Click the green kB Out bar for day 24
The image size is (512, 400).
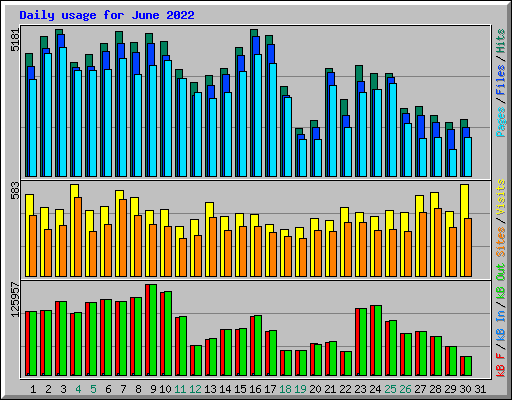click(x=378, y=341)
